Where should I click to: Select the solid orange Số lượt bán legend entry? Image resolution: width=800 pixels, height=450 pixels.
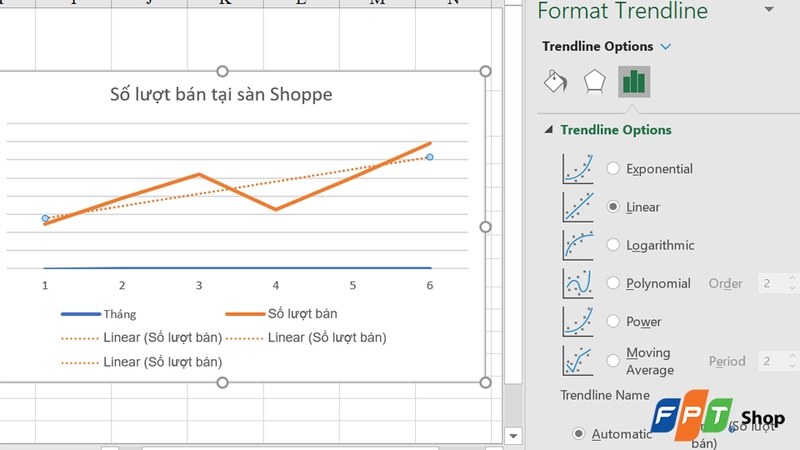point(281,314)
